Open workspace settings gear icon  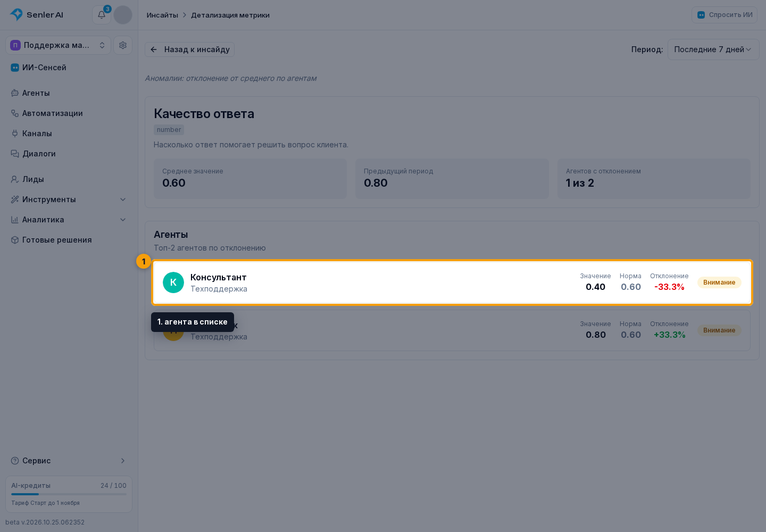(x=123, y=45)
